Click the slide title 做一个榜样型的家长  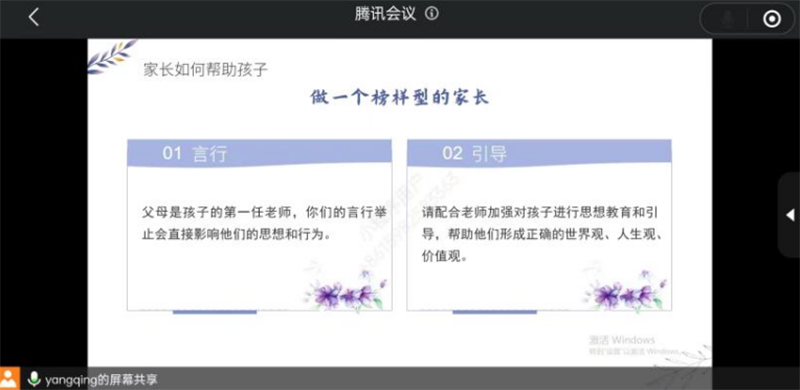click(x=399, y=97)
